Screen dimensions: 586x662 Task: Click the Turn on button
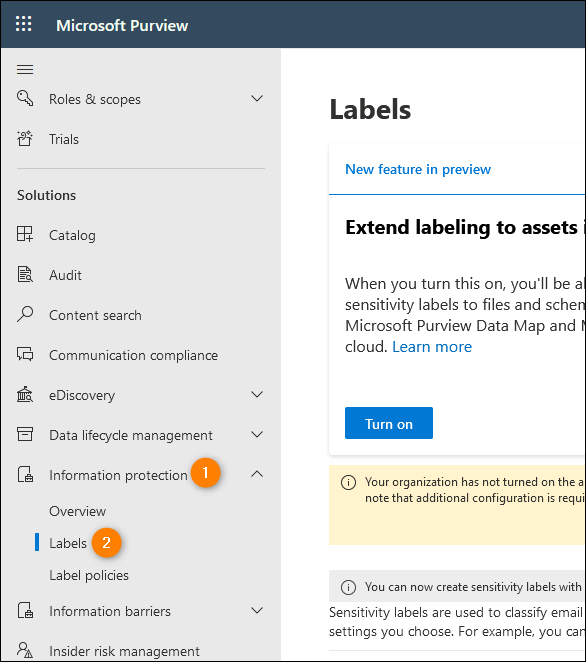(389, 423)
